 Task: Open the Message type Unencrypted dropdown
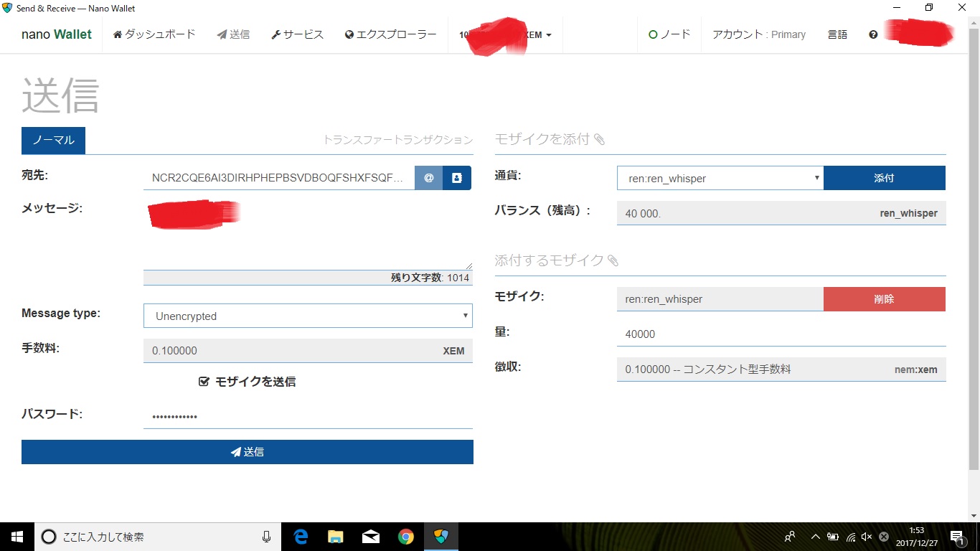[x=308, y=316]
